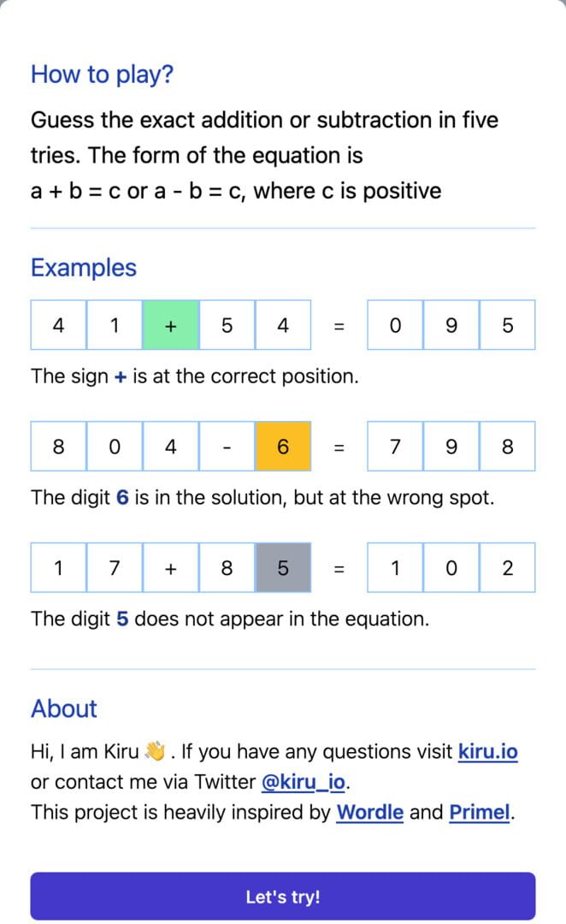Click the "8" tile beginning the second example
Viewport: 566px width, 924px height.
pyautogui.click(x=58, y=447)
